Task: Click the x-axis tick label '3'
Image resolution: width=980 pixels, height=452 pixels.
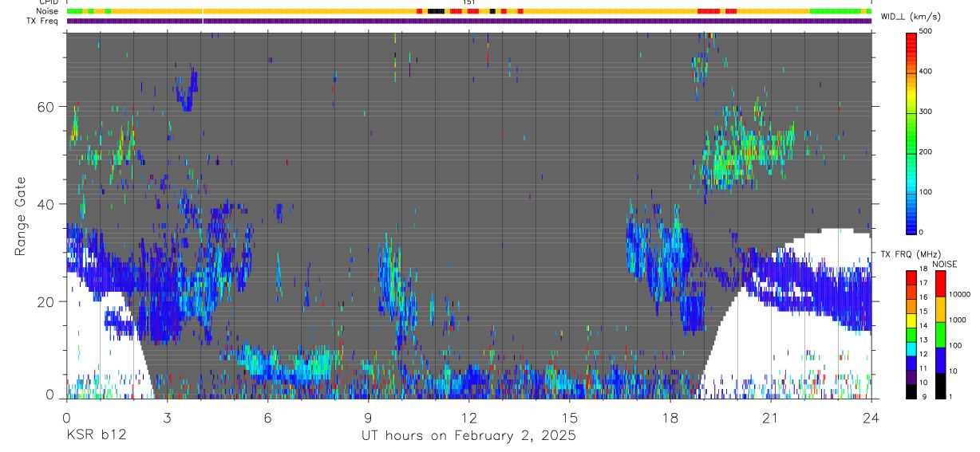Action: click(167, 418)
